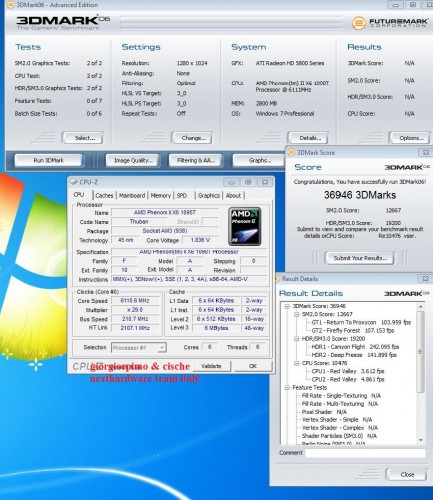Image resolution: width=433 pixels, height=500 pixels.
Task: Click the Result Details vertical scrollbar
Action: [421, 373]
